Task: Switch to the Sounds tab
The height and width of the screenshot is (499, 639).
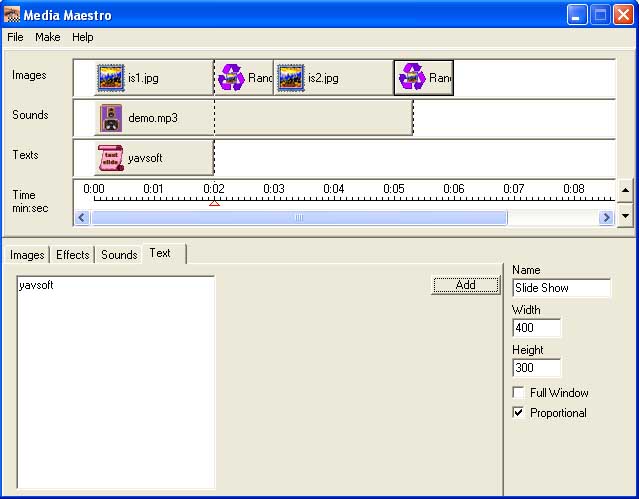Action: coord(119,255)
